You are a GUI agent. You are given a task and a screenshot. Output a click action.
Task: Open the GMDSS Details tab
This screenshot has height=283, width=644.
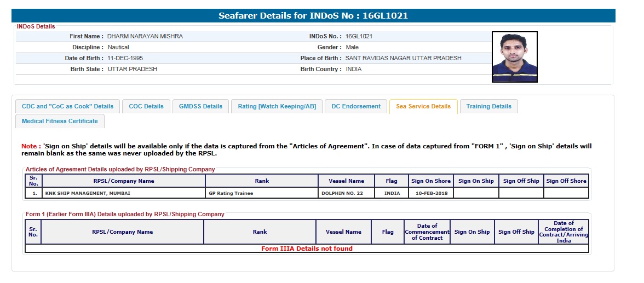[200, 106]
